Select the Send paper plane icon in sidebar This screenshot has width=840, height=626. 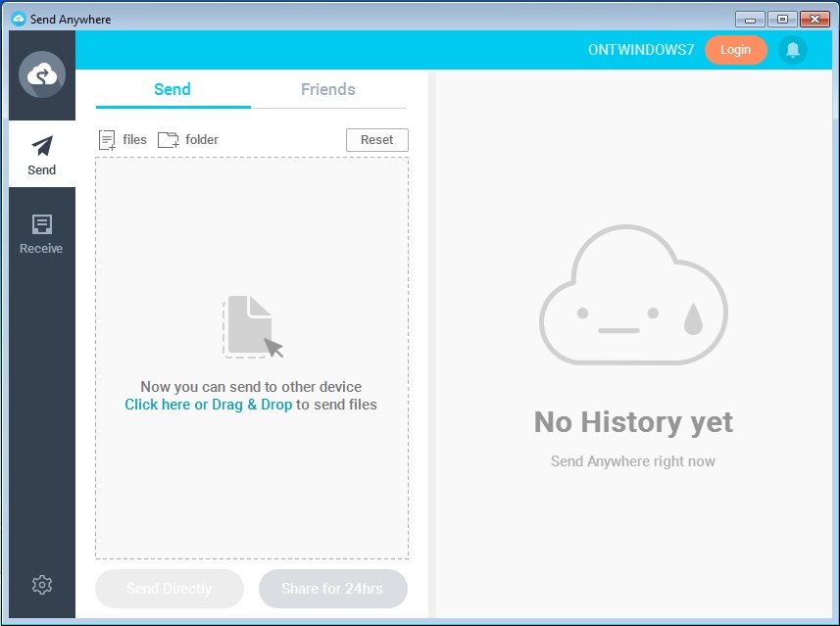click(x=41, y=146)
